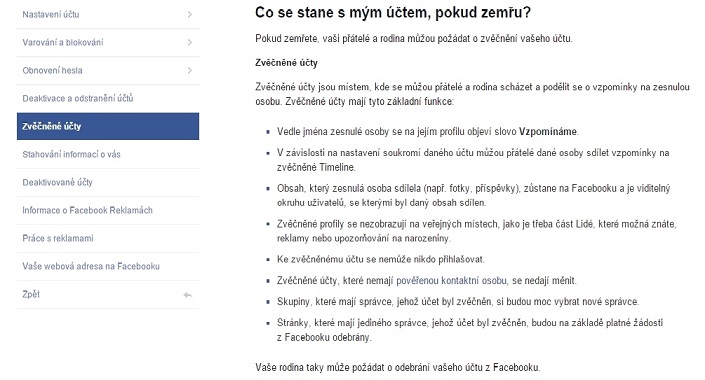This screenshot has height=380, width=705.
Task: Select Práce s reklamami item
Action: [108, 238]
